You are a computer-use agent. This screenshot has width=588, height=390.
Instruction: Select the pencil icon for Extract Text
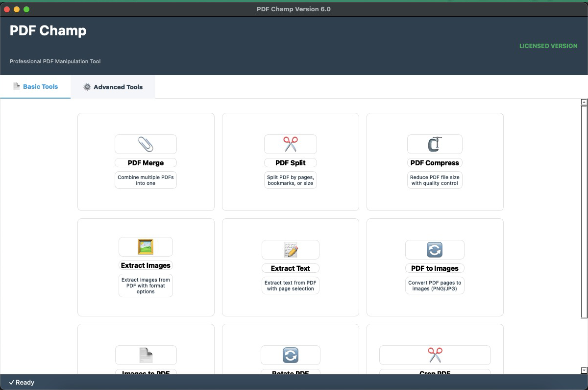pyautogui.click(x=290, y=249)
